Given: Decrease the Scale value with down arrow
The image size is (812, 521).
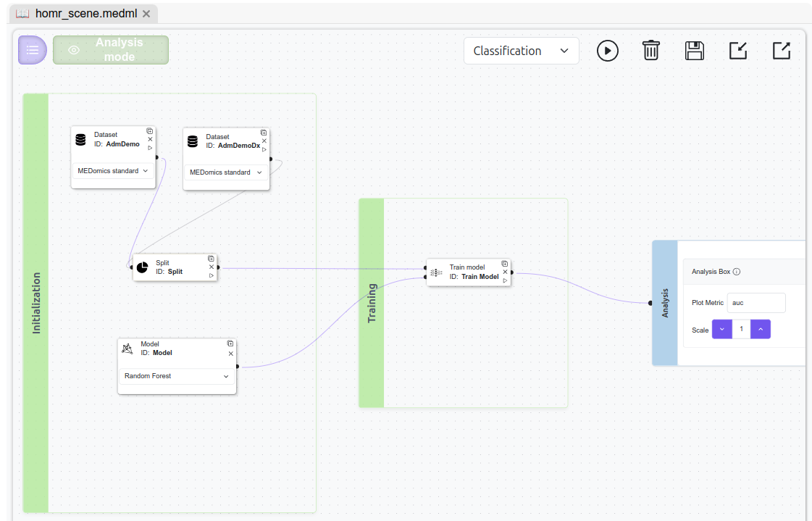Looking at the screenshot, I should tap(722, 330).
